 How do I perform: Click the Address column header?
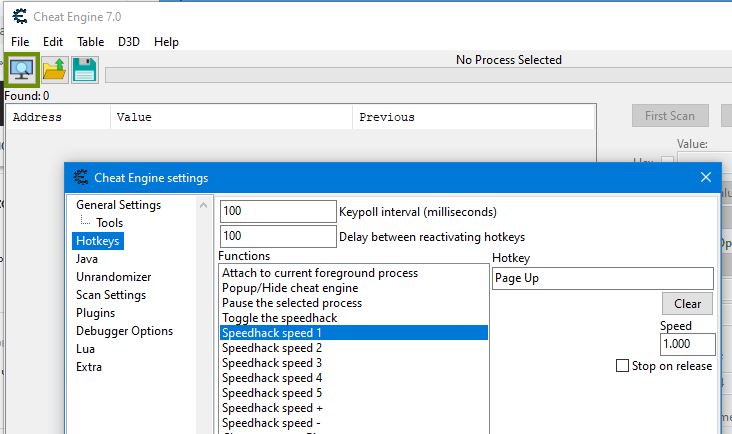pyautogui.click(x=58, y=117)
